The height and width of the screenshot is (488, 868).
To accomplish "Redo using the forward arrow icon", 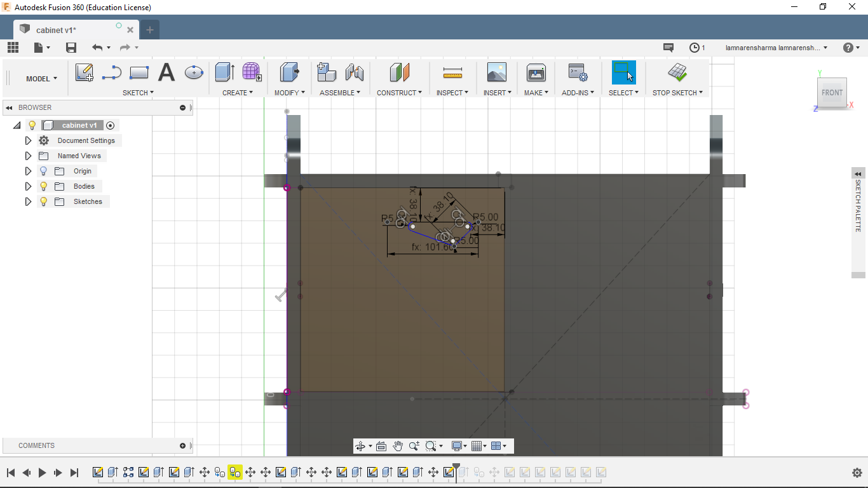I will [x=125, y=48].
